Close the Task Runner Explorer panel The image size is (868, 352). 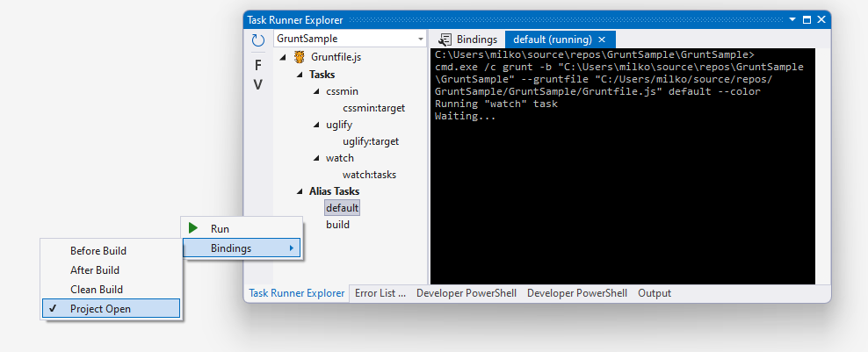pos(821,20)
